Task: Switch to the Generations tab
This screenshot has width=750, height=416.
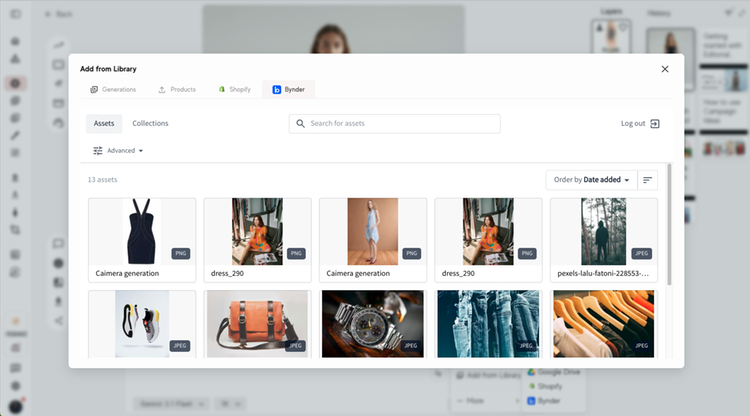Action: click(x=113, y=89)
